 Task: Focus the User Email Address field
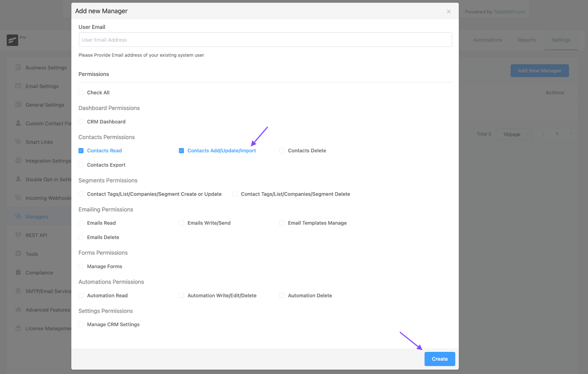click(x=265, y=40)
